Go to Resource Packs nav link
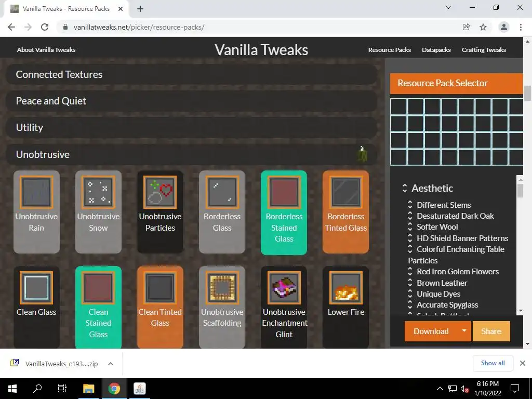532x399 pixels. pyautogui.click(x=390, y=49)
